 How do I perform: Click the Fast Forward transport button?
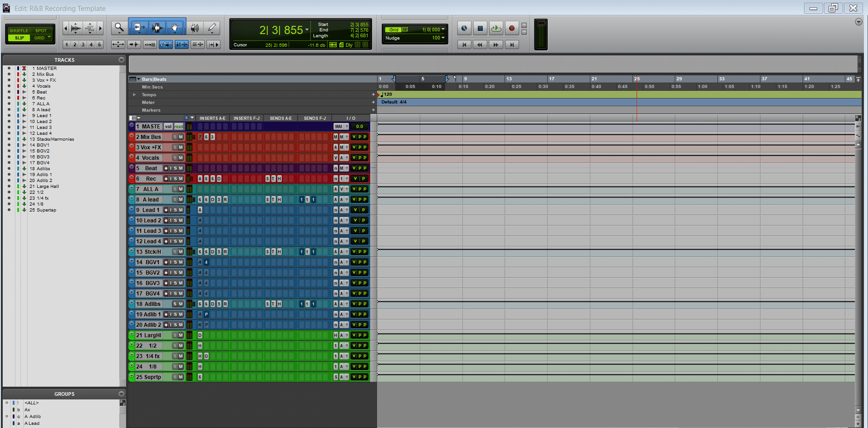(x=495, y=44)
